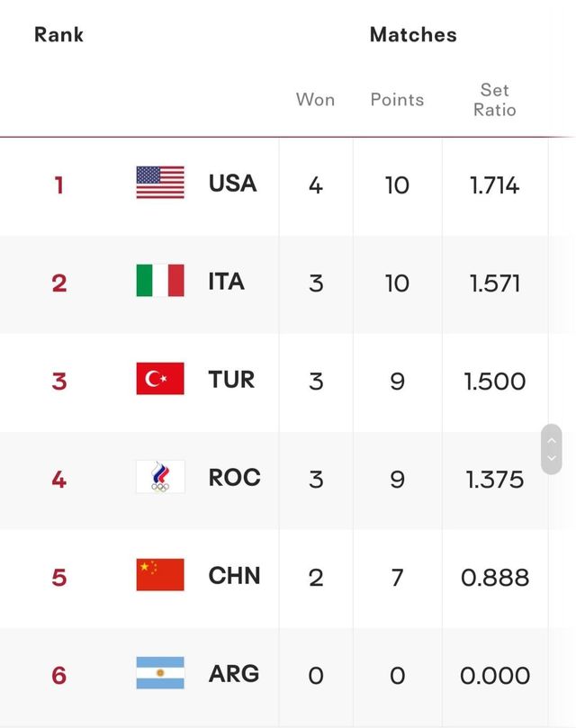Click the Italy flag icon
Viewport: 576px width, 728px height.
click(x=160, y=281)
